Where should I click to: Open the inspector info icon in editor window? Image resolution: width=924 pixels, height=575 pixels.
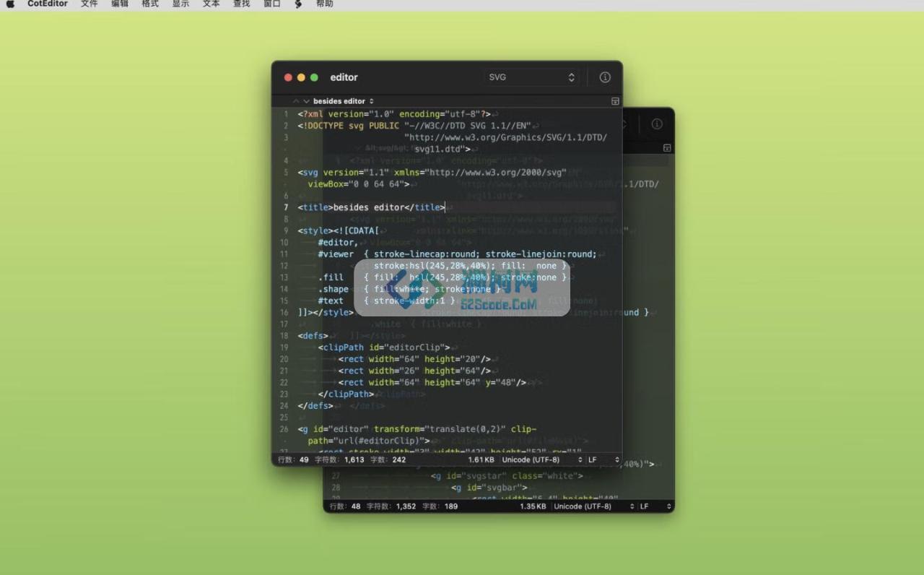coord(605,77)
